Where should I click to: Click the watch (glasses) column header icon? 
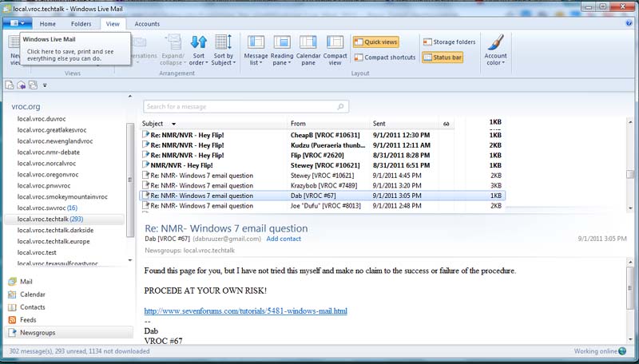point(447,124)
